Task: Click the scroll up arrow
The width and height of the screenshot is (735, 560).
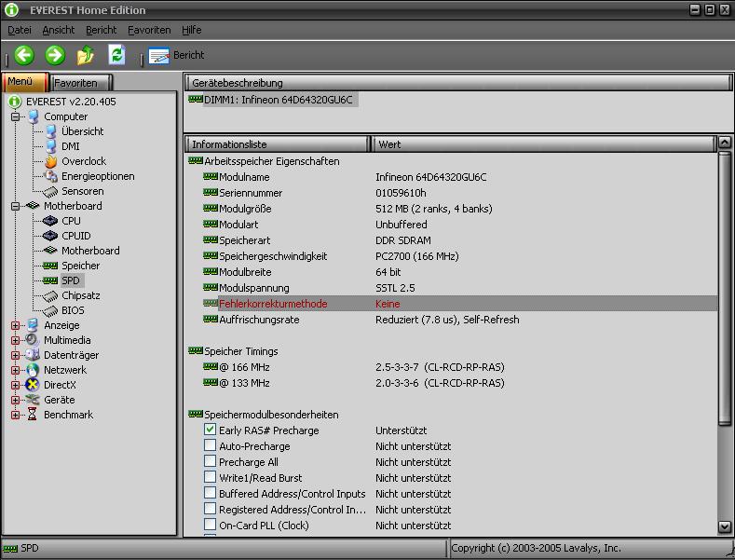Action: tap(725, 143)
